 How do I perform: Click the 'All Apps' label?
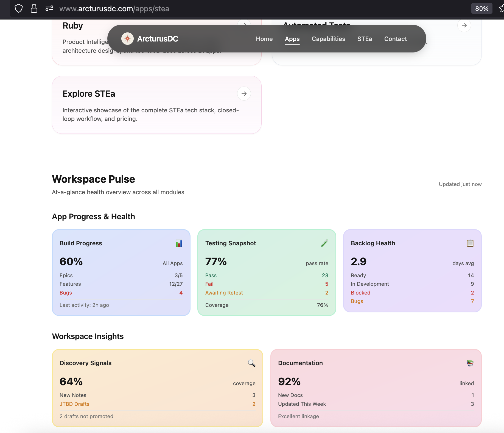[x=172, y=263]
